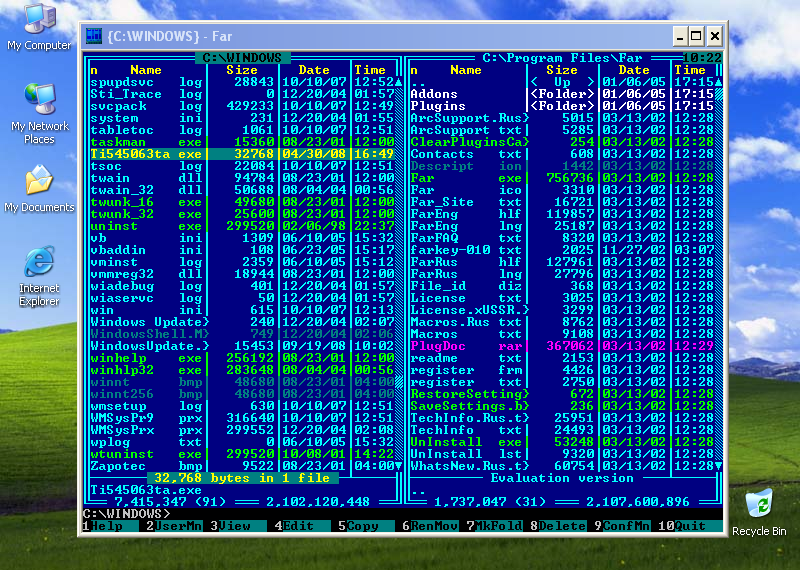This screenshot has height=570, width=800.
Task: Click the 6 RenMov function key
Action: (430, 526)
